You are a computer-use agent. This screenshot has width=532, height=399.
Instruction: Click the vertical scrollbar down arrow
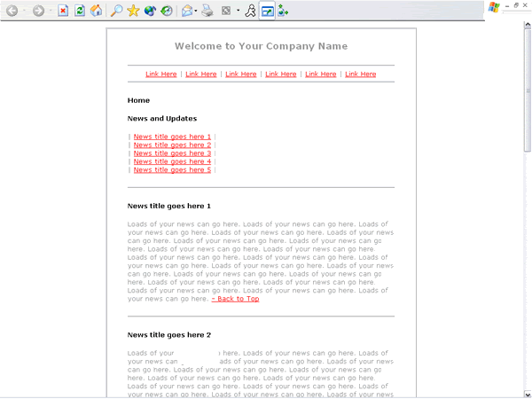point(528,393)
